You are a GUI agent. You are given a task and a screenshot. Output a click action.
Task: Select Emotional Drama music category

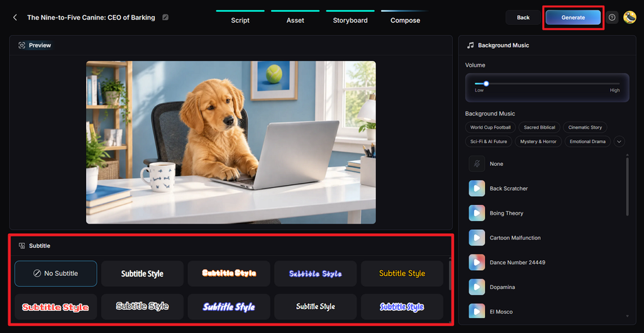tap(588, 141)
